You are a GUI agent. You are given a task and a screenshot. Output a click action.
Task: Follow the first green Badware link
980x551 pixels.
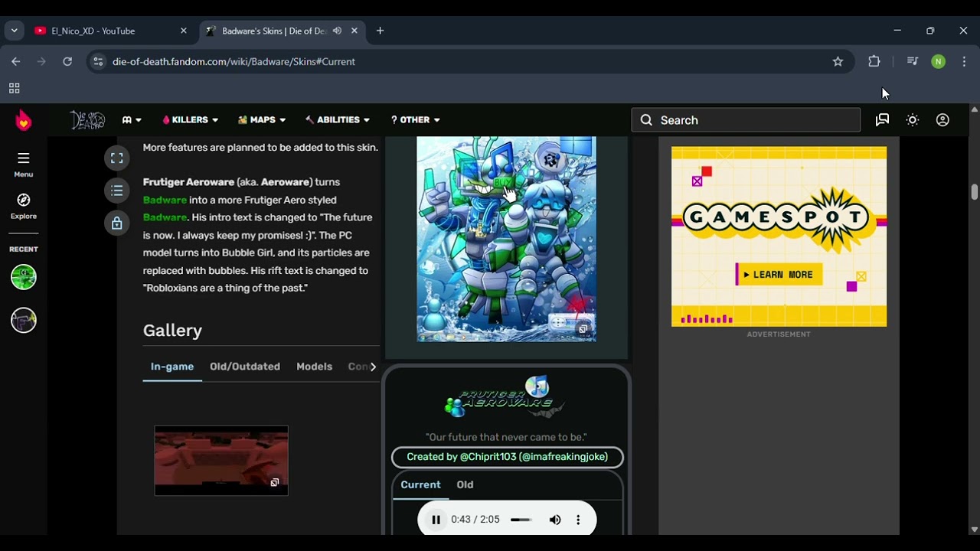pos(165,200)
